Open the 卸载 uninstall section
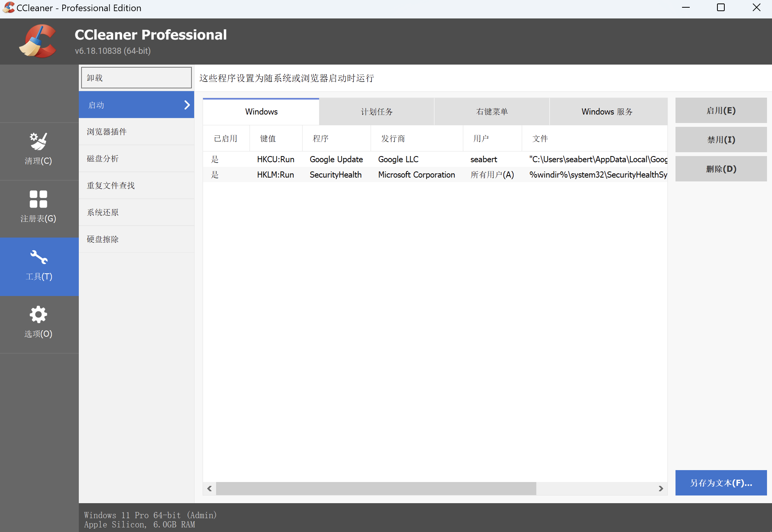Screen dimensions: 772x532 [x=136, y=78]
